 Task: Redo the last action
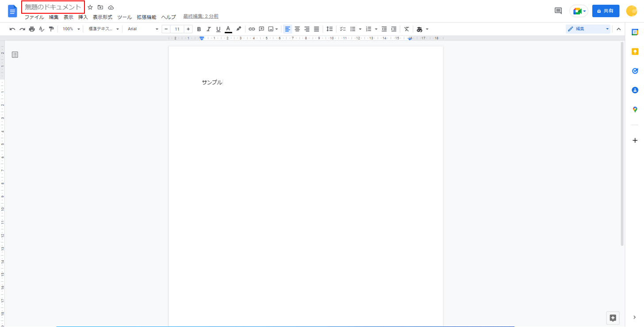tap(22, 29)
